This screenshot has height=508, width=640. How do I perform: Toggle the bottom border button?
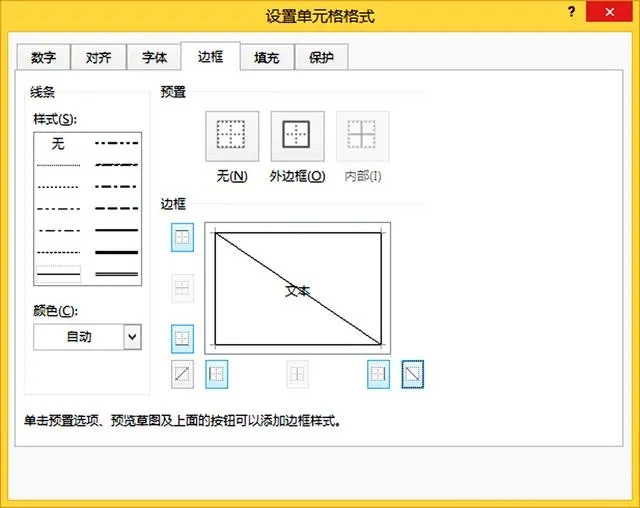tap(182, 339)
